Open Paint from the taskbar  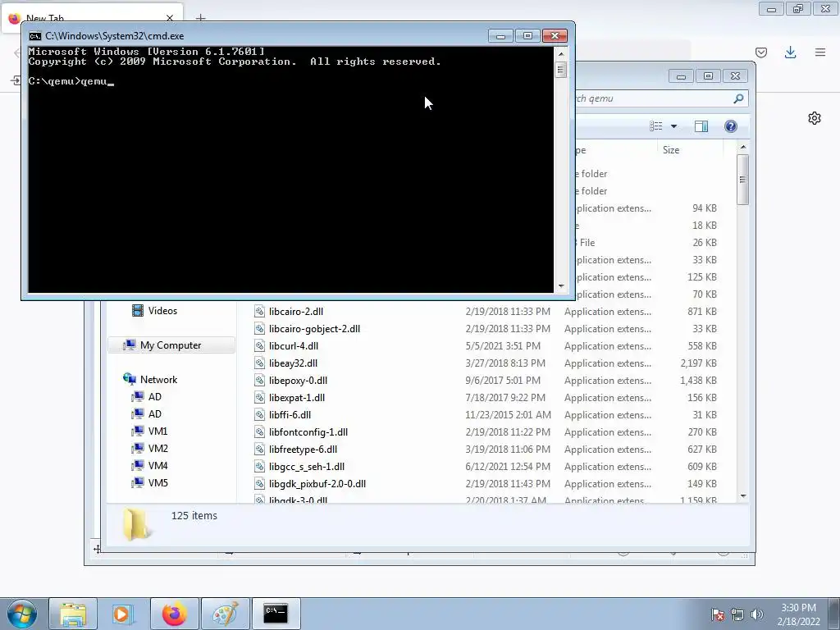[x=225, y=614]
